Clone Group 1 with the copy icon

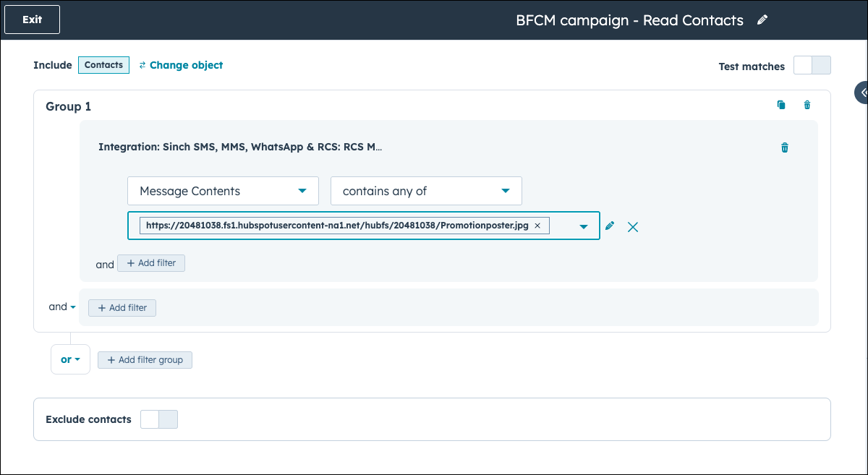click(781, 105)
